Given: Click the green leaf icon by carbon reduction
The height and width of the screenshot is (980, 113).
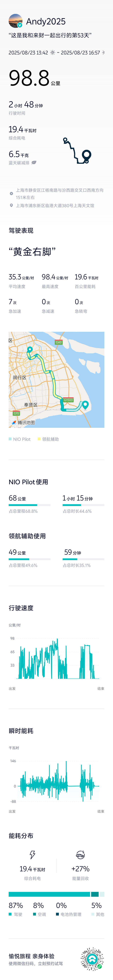Looking at the screenshot, I should (34, 162).
